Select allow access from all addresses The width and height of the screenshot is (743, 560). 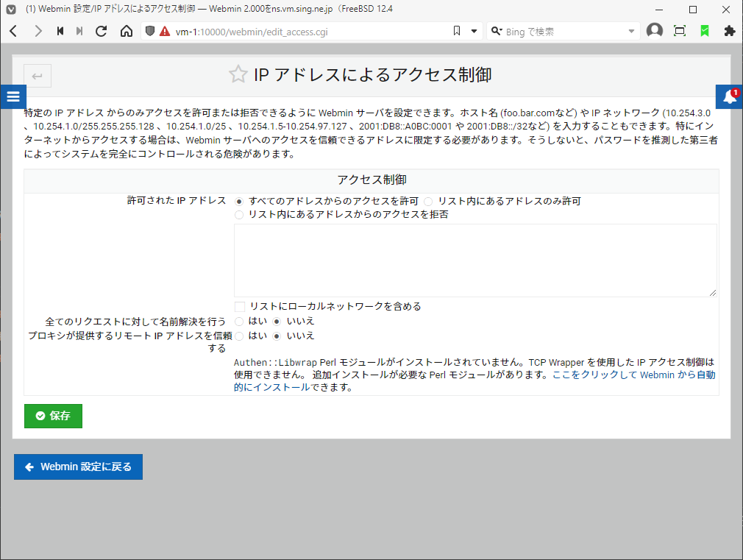239,202
